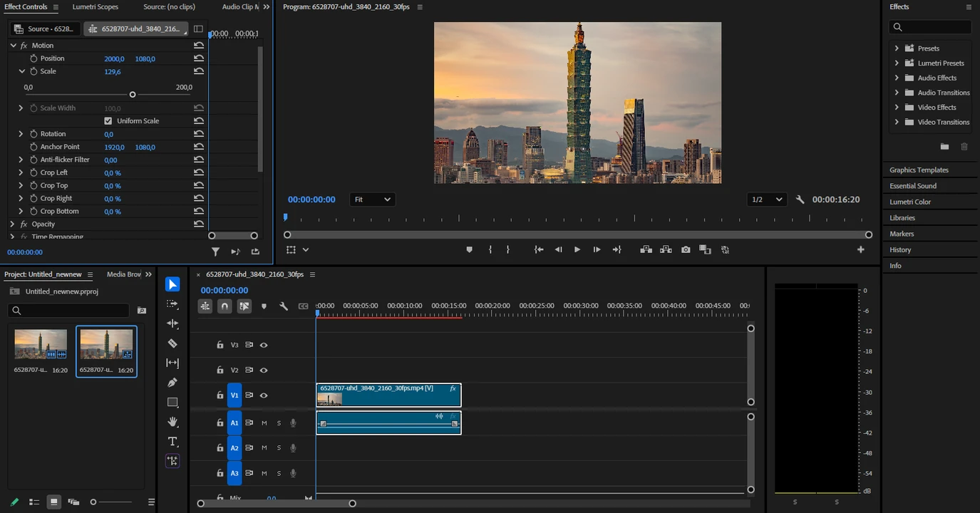Reset the Position parameter
Image resolution: width=980 pixels, height=513 pixels.
click(x=199, y=58)
